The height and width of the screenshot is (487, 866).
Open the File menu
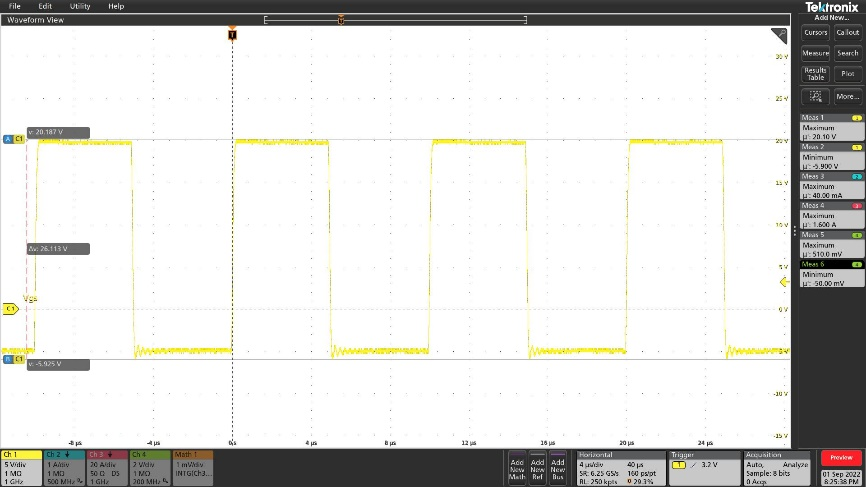pyautogui.click(x=14, y=6)
